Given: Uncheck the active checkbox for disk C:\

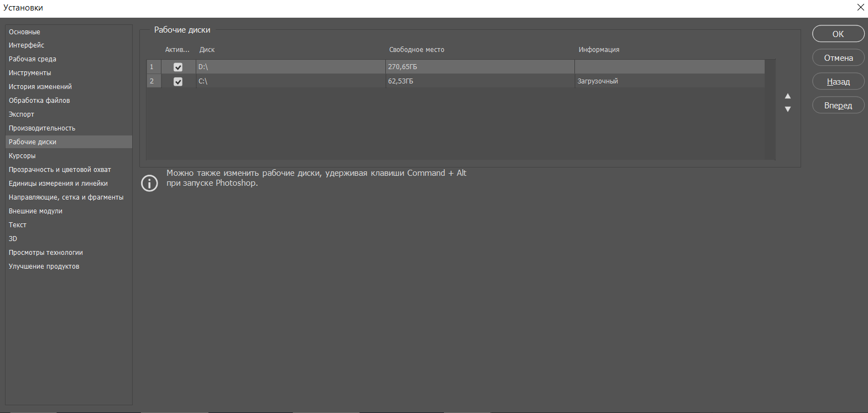Looking at the screenshot, I should pos(178,81).
